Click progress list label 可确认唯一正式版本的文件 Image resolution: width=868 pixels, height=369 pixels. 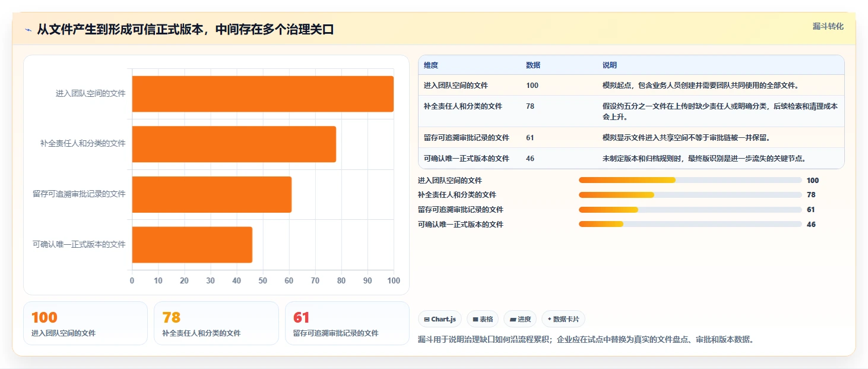click(x=461, y=225)
